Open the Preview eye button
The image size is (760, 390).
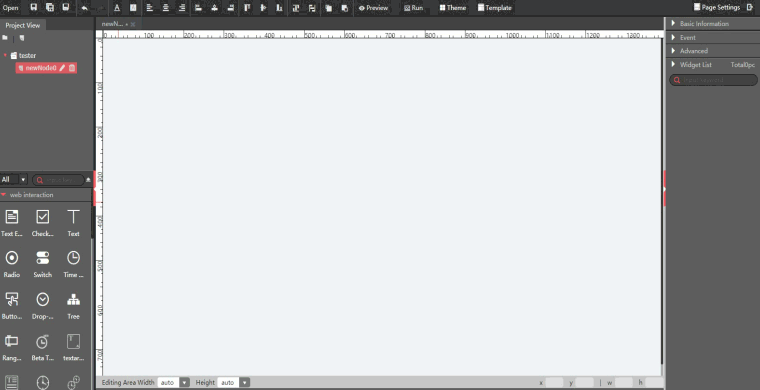coord(373,8)
